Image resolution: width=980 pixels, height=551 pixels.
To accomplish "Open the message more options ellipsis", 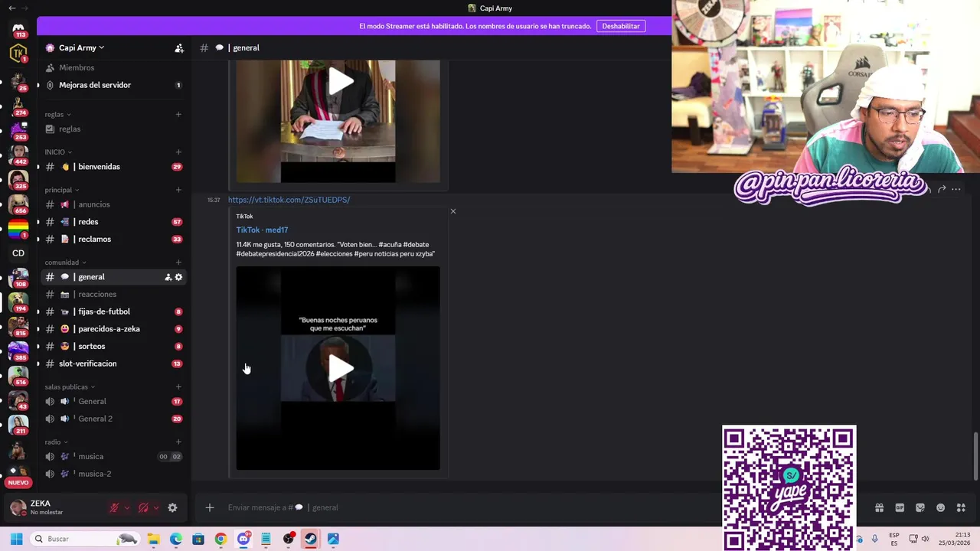I will [955, 189].
